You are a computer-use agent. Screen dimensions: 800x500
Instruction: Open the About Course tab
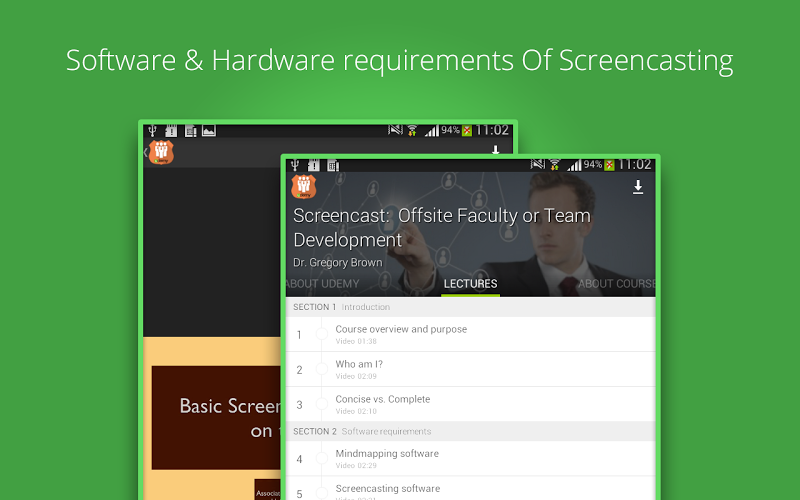click(615, 284)
